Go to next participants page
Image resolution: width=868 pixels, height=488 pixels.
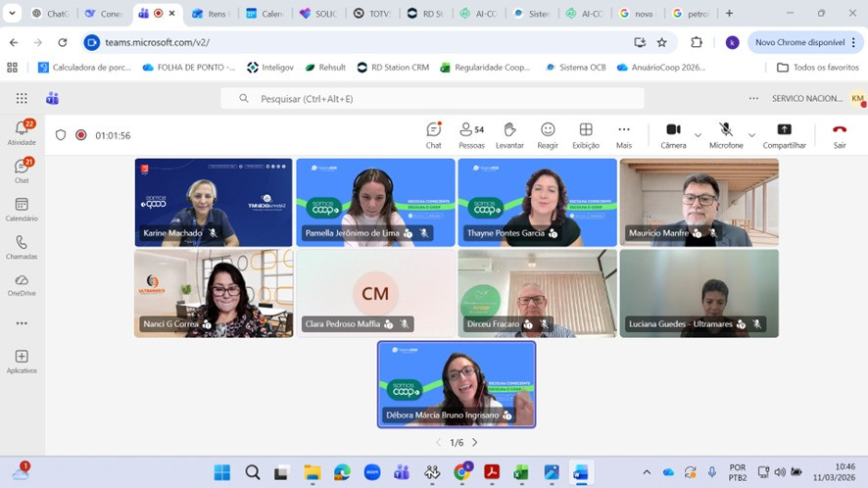coord(475,443)
